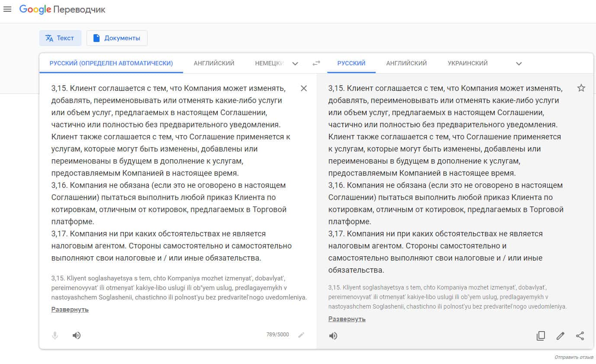The height and width of the screenshot is (364, 596).
Task: Expand the source language list
Action: pyautogui.click(x=295, y=64)
